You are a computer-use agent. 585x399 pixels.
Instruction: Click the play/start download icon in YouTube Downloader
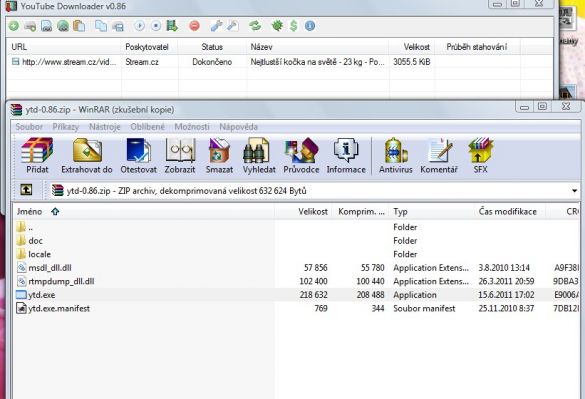coord(140,26)
